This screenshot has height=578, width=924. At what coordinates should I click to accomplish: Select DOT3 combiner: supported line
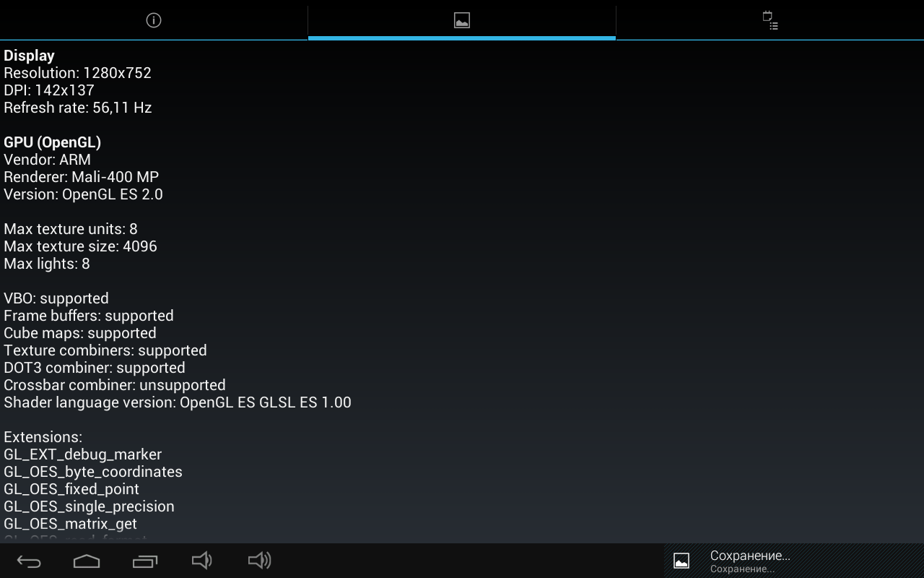click(x=95, y=368)
